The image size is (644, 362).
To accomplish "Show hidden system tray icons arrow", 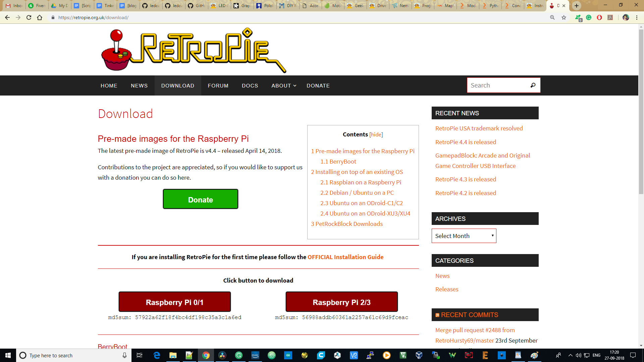I will click(570, 355).
